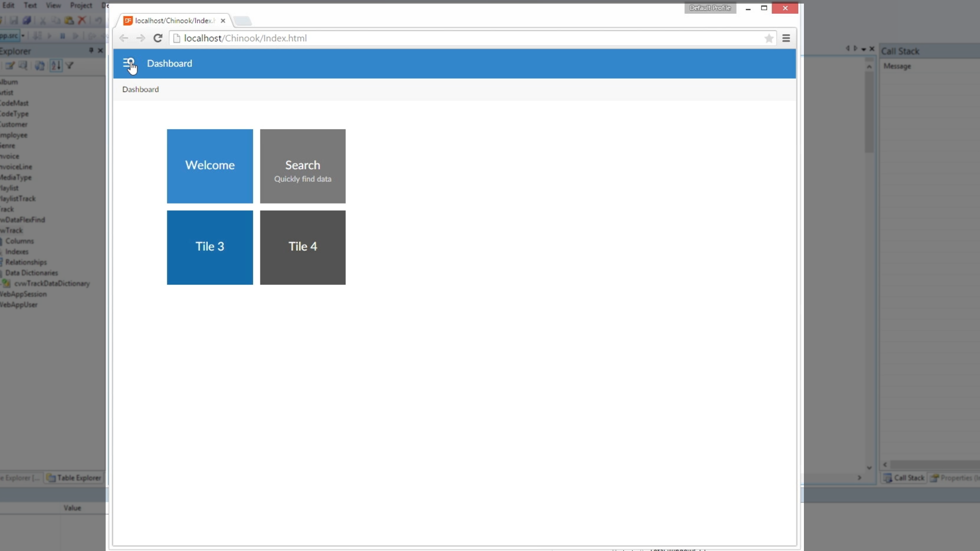The height and width of the screenshot is (551, 980).
Task: Open the tab list dropdown near Call Stack
Action: [x=864, y=49]
